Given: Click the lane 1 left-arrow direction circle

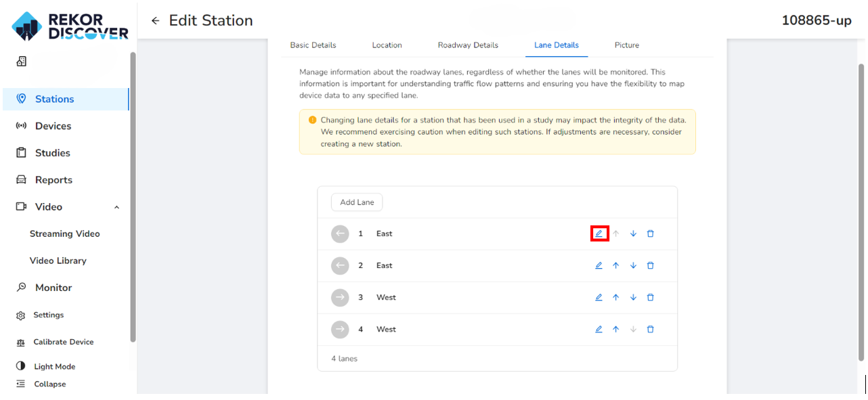Looking at the screenshot, I should (x=340, y=234).
